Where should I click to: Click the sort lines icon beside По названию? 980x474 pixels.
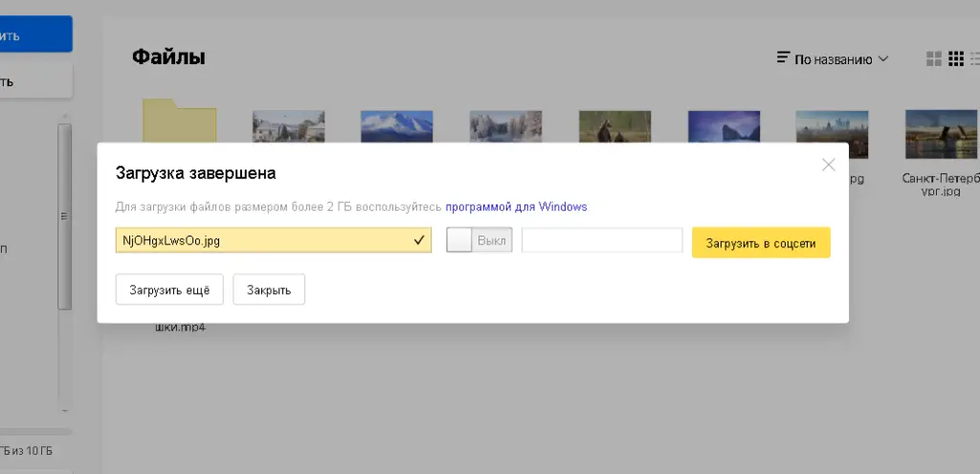(x=784, y=58)
